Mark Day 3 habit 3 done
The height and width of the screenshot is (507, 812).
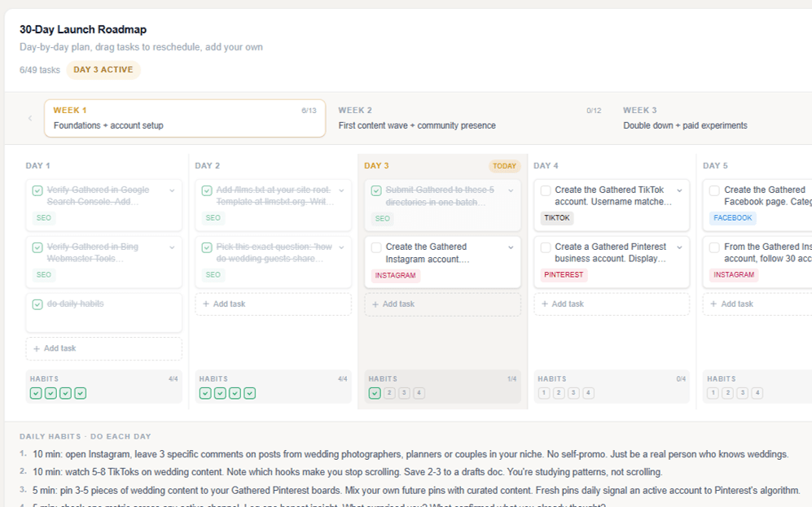click(x=405, y=393)
